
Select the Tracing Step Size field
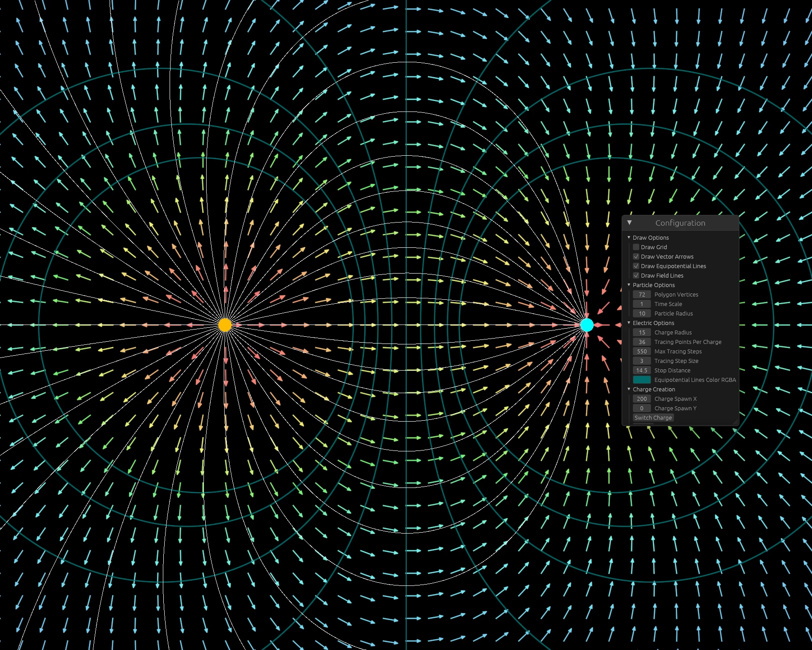click(642, 361)
